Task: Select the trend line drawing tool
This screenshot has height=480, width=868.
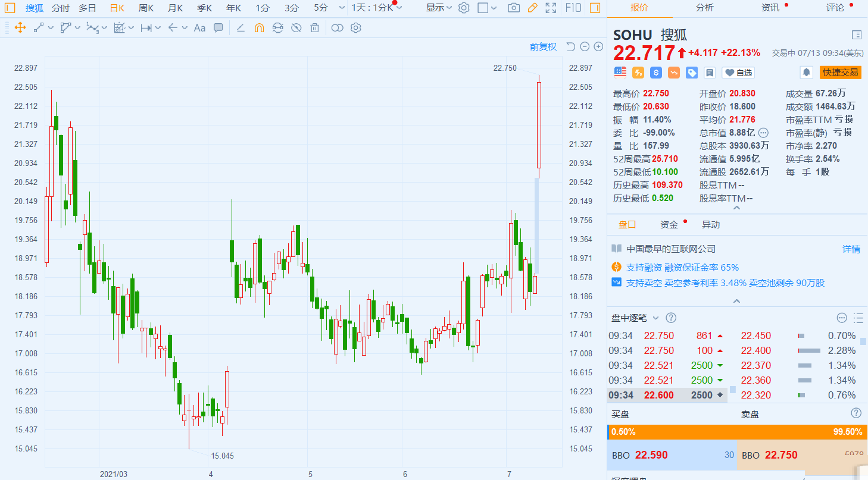Action: coord(39,27)
